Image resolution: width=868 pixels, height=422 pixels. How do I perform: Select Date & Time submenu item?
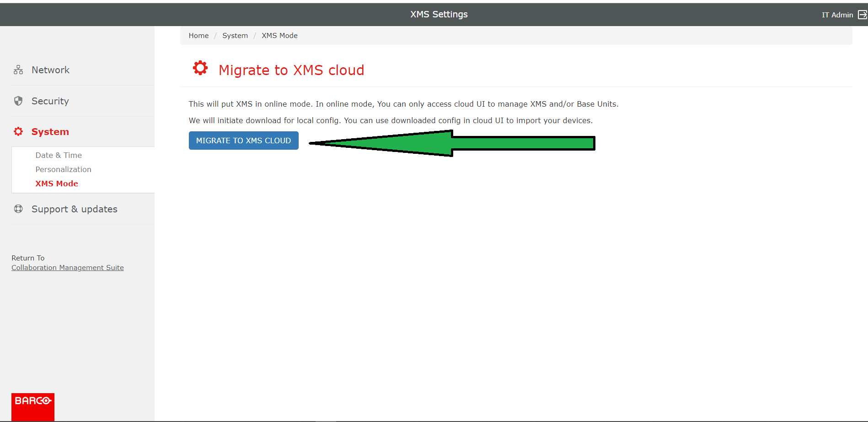tap(59, 155)
